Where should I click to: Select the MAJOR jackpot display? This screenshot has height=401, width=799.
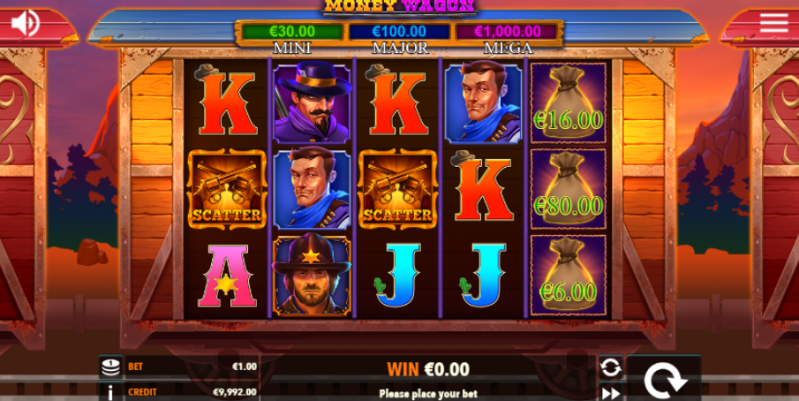[399, 32]
